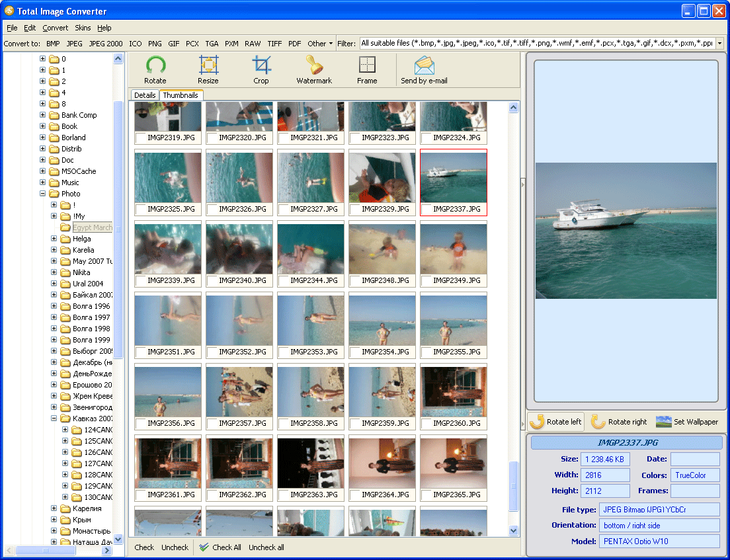Screen dimensions: 730x560
Task: Check the box for IMGP2354.JPG
Action: point(355,352)
